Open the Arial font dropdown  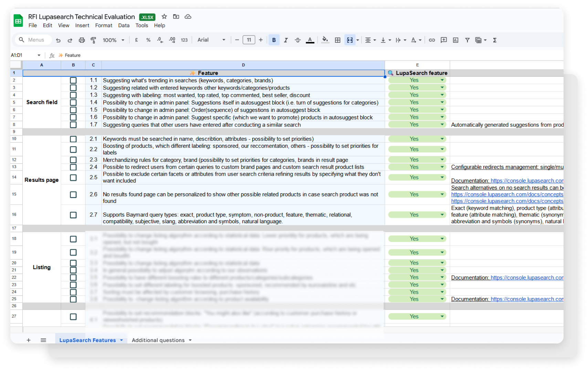211,40
